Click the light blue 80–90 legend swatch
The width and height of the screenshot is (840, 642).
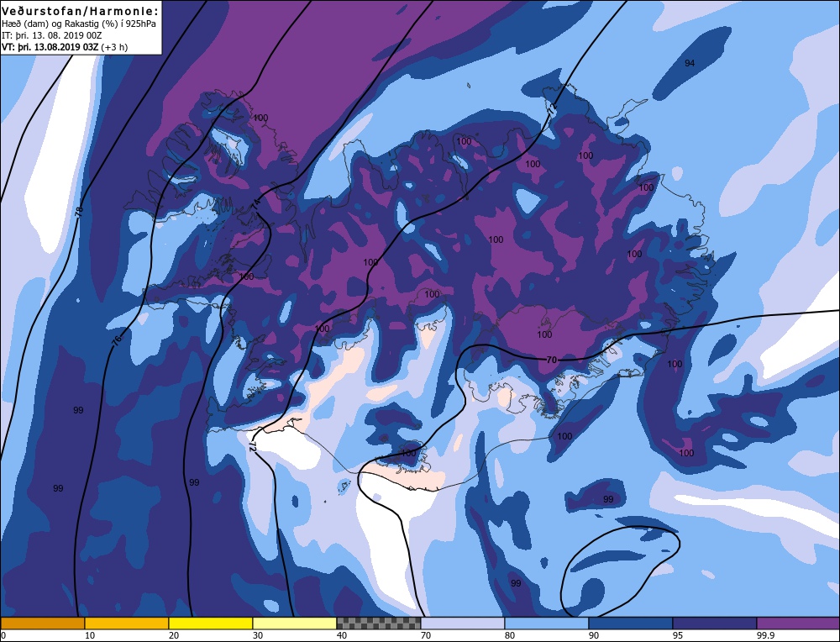pos(547,624)
